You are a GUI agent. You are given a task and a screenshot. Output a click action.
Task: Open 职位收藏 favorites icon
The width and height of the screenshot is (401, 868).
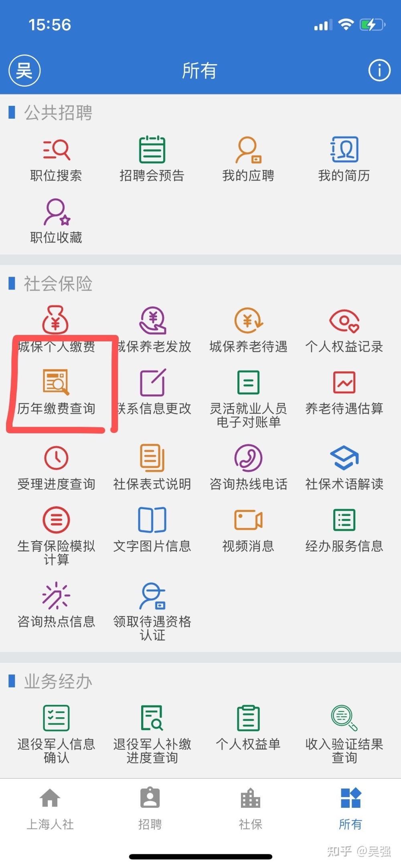click(x=57, y=212)
